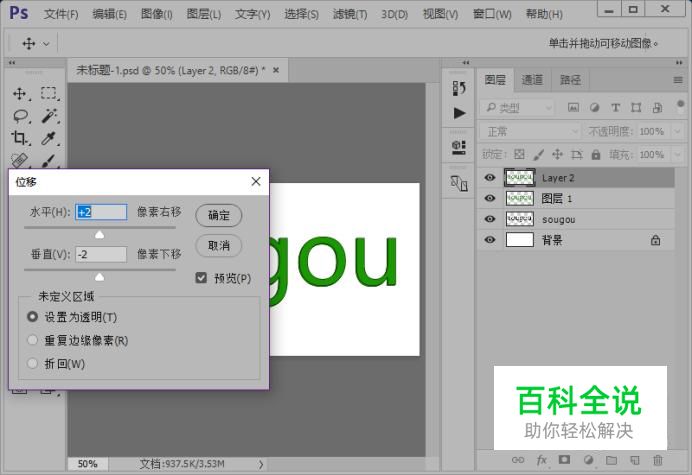Select 折回(W) radio option
692x475 pixels.
click(32, 363)
